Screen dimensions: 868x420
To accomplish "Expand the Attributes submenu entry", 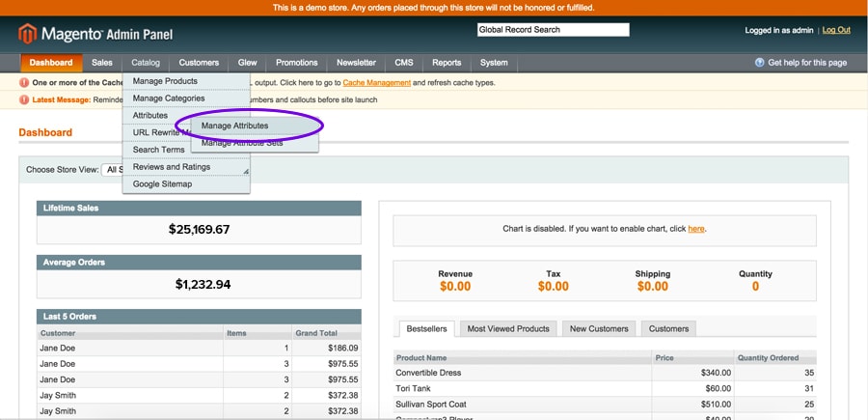I will 150,115.
